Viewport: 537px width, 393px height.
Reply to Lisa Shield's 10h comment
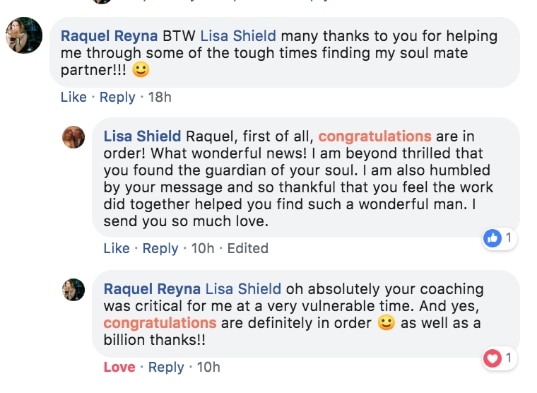[160, 249]
